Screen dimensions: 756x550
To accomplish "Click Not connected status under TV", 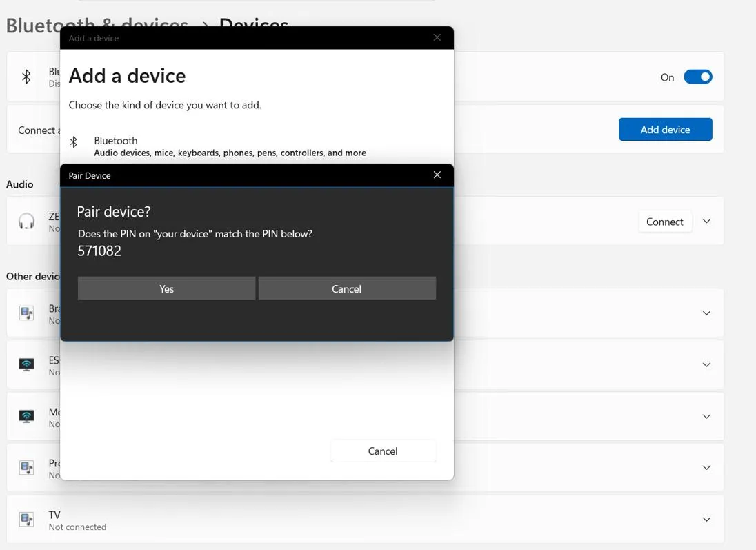I will pos(77,527).
